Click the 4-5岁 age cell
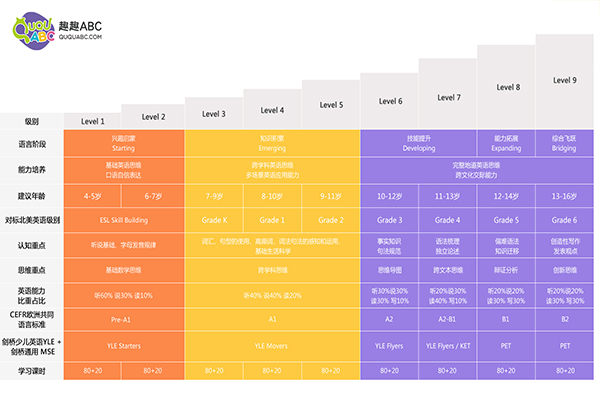 (x=94, y=196)
